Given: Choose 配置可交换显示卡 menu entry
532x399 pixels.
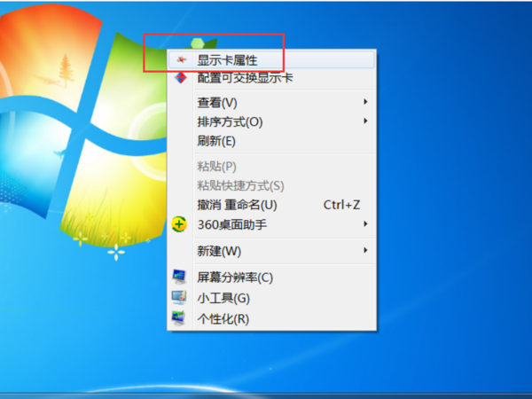Looking at the screenshot, I should point(245,78).
